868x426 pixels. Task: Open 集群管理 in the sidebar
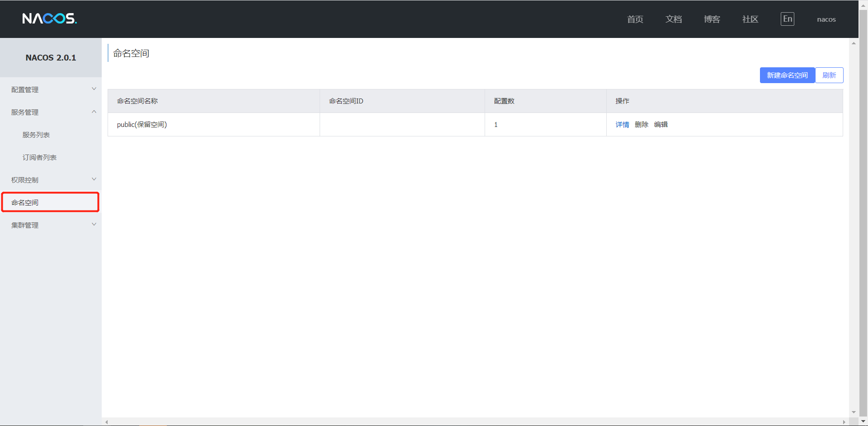pyautogui.click(x=25, y=225)
